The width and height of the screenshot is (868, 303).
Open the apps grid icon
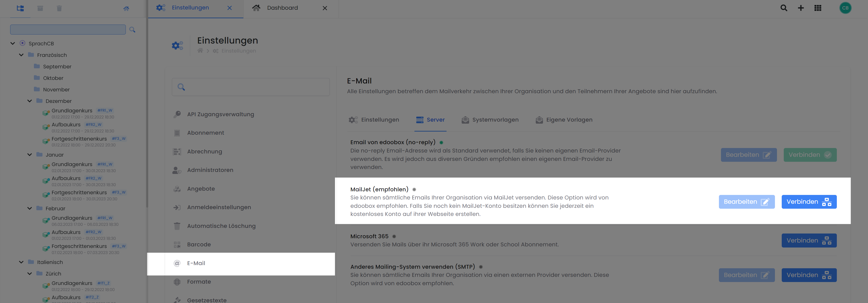818,8
